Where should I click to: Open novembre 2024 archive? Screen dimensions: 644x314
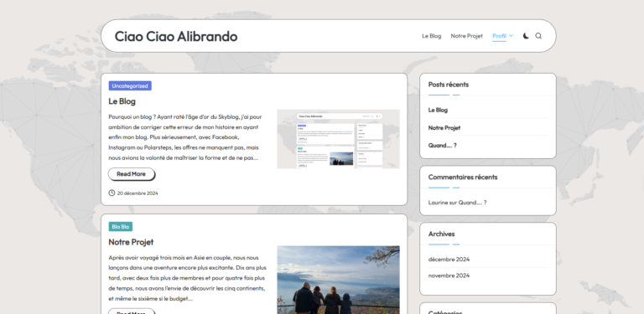coord(449,275)
